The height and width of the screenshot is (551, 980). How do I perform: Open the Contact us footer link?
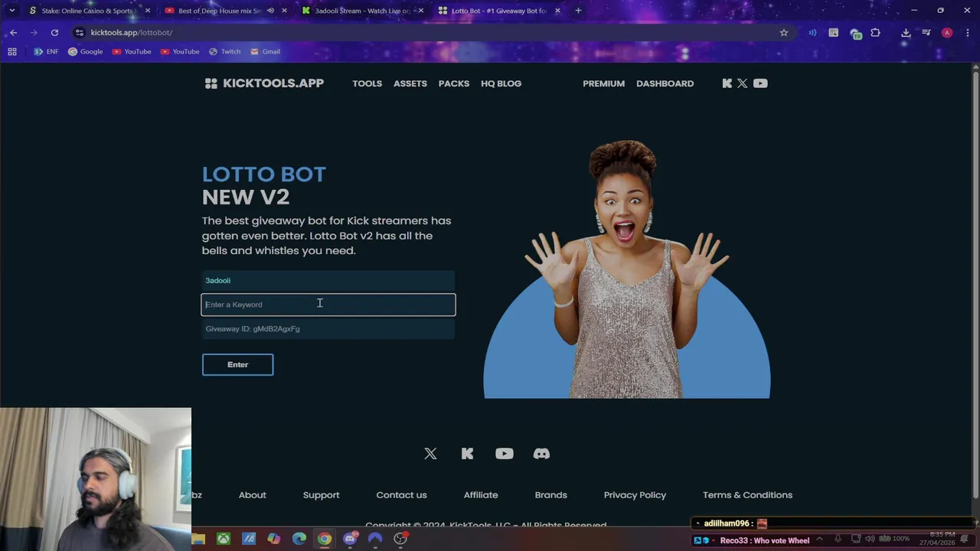(x=401, y=495)
